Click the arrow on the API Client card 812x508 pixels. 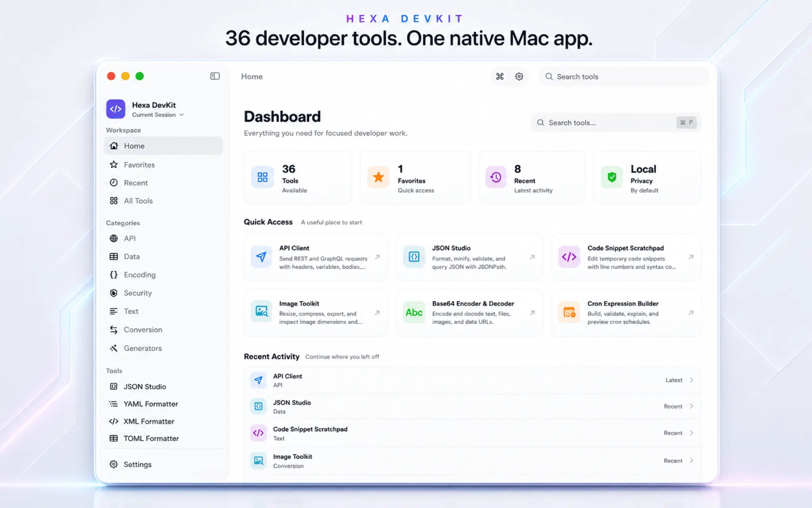pyautogui.click(x=377, y=257)
